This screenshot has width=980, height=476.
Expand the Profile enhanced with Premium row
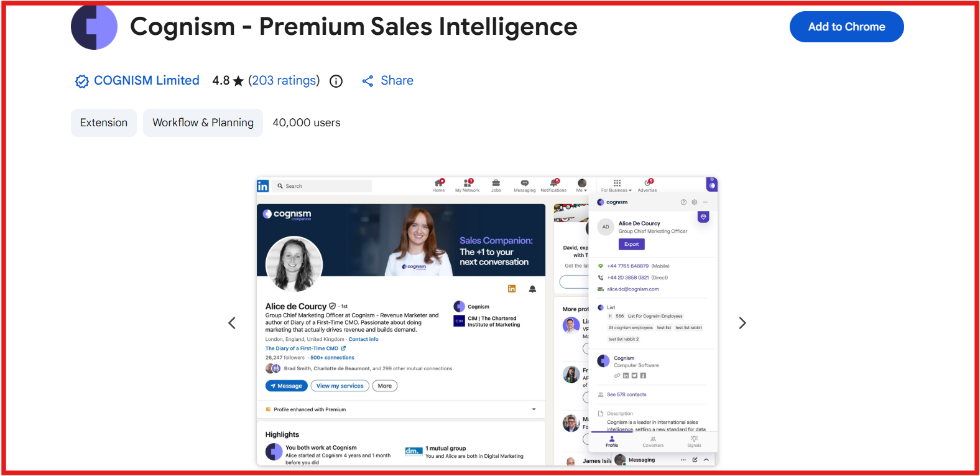(x=401, y=409)
